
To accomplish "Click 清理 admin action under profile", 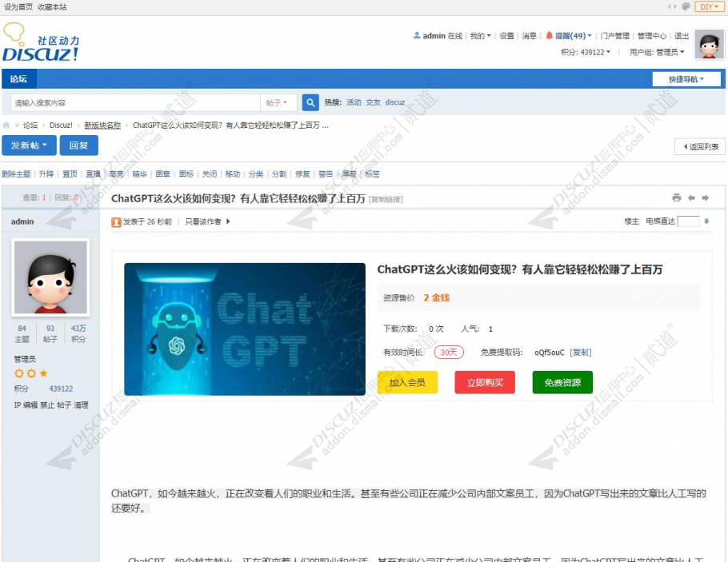I will tap(82, 405).
